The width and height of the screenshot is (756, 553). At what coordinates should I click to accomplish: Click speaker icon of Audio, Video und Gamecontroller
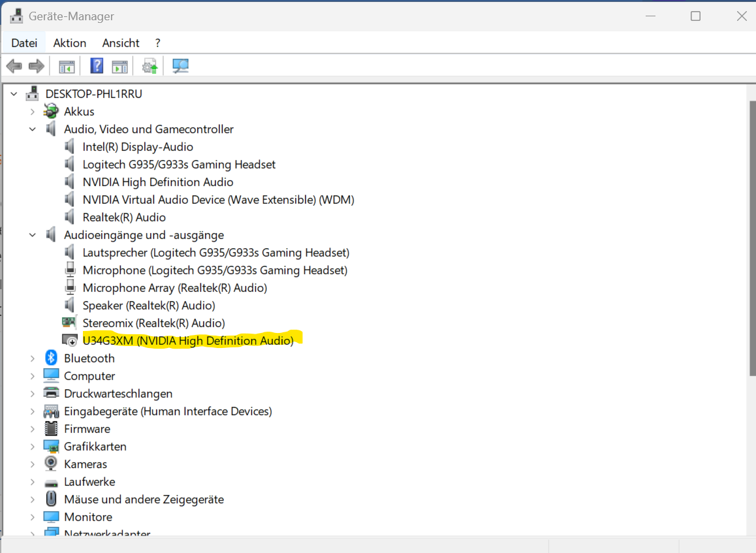click(x=51, y=129)
